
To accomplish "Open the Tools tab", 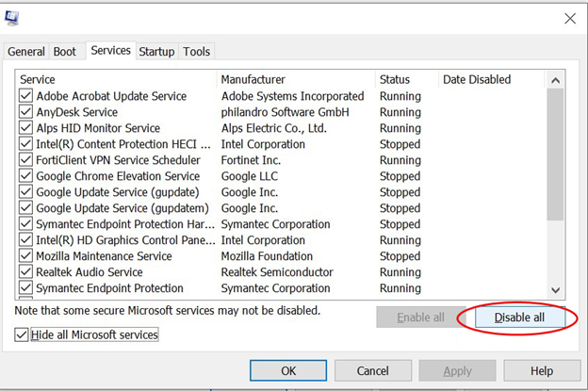I will [x=197, y=52].
